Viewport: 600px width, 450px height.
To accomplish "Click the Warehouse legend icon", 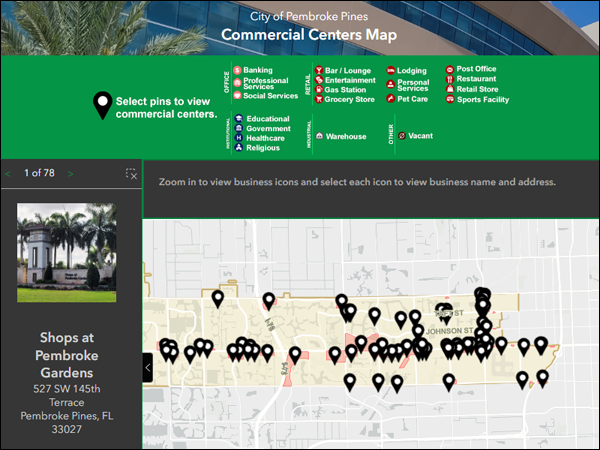I will click(x=318, y=136).
